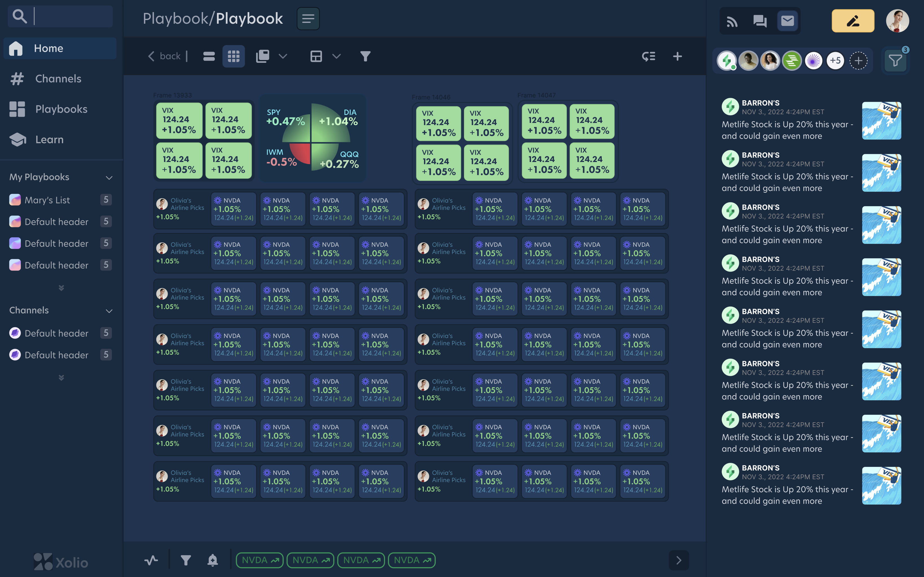Click the search input field
Screen dimensions: 924x577
click(x=72, y=16)
